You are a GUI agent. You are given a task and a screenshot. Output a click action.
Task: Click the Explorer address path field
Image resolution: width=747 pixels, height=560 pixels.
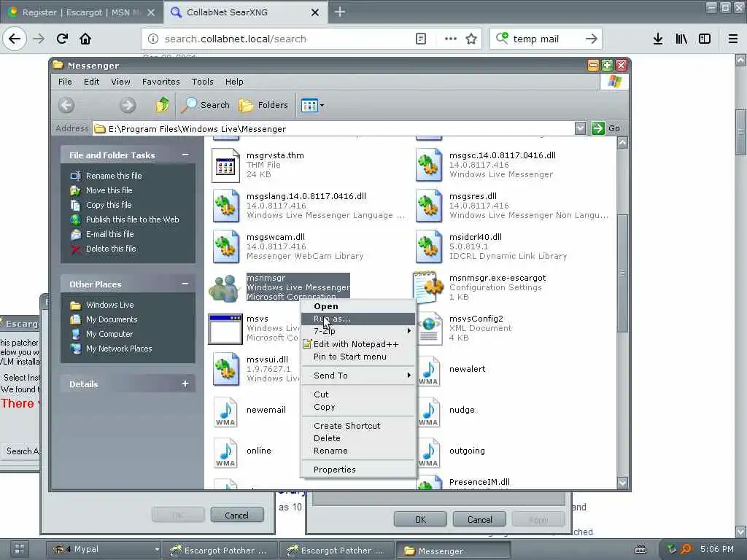point(333,128)
